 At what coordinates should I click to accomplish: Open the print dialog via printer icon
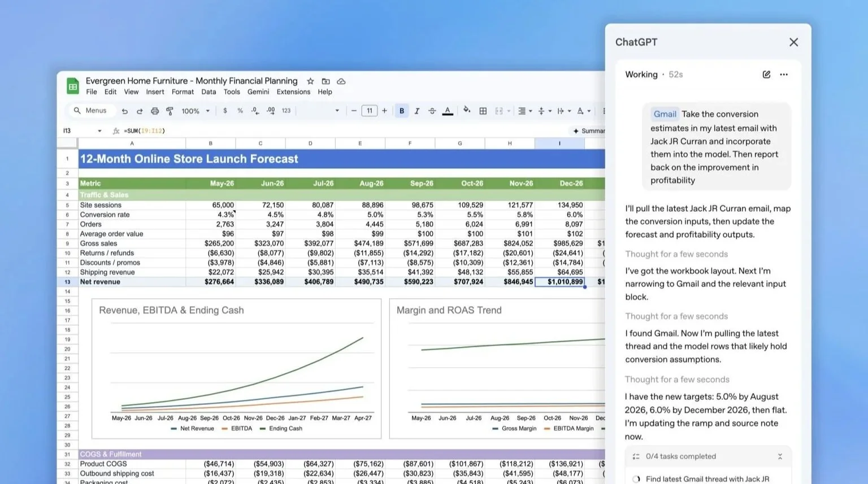tap(155, 111)
